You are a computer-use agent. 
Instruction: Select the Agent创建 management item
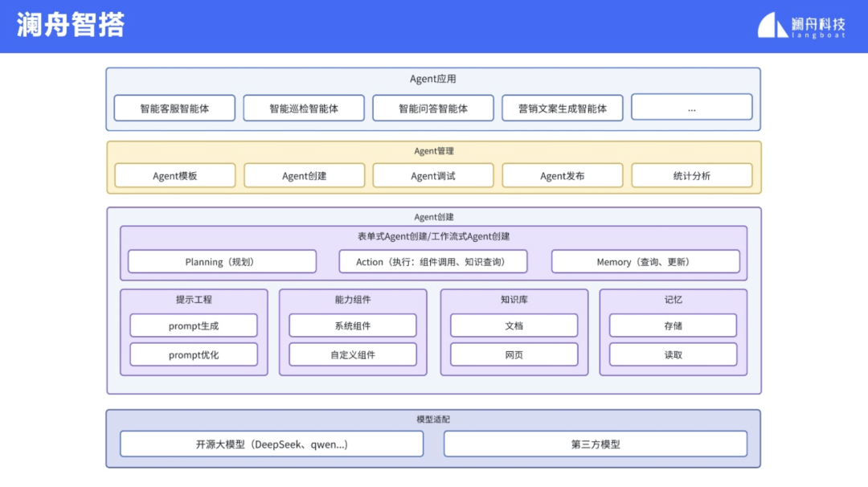305,176
